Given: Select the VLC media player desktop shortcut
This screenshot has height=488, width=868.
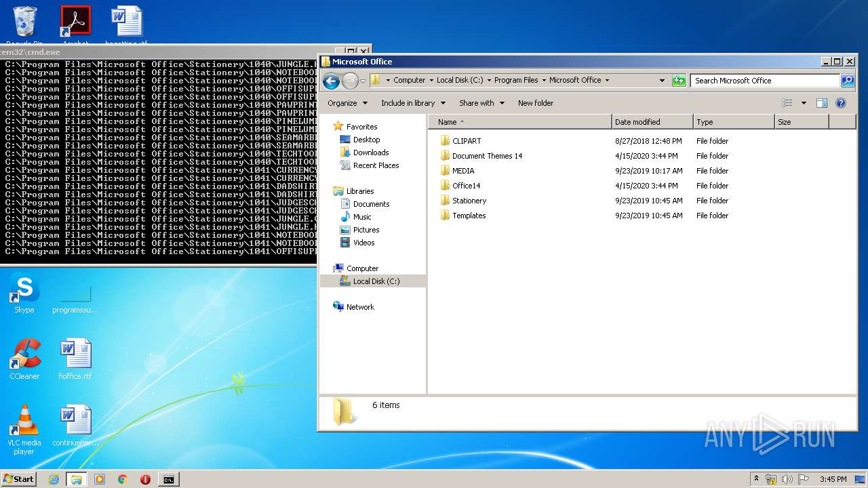Looking at the screenshot, I should click(x=24, y=430).
